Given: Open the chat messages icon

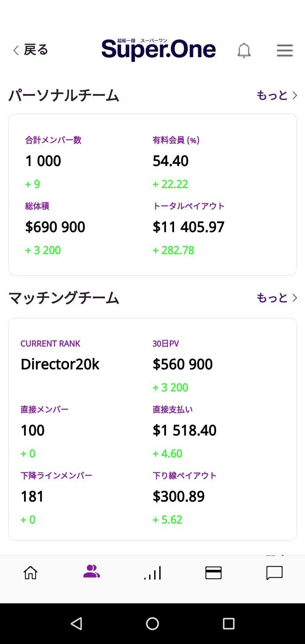Looking at the screenshot, I should click(x=274, y=573).
